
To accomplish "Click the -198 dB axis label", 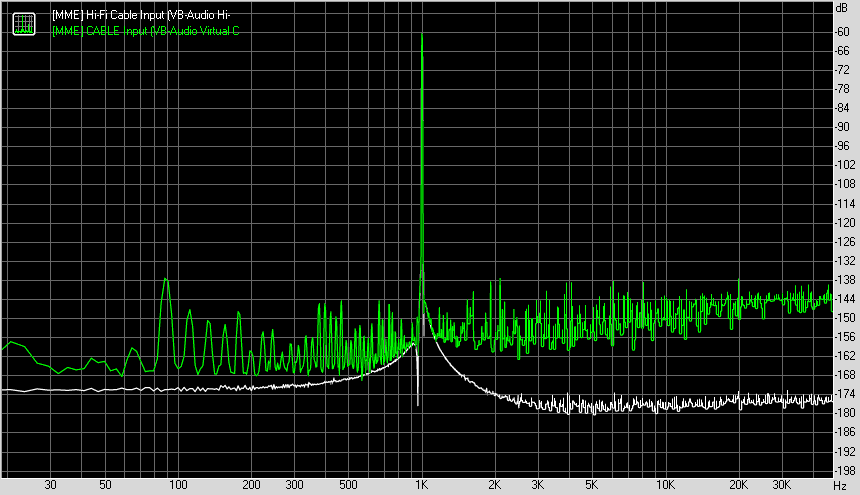I will 845,471.
